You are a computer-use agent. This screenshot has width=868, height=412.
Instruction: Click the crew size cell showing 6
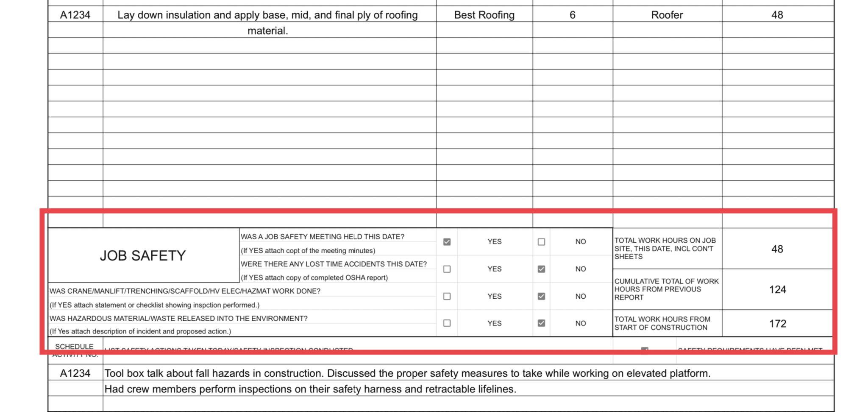(x=572, y=14)
